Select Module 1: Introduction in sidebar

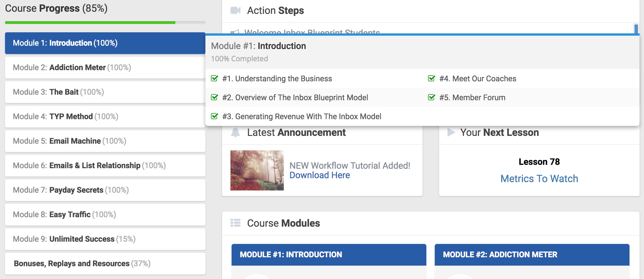pyautogui.click(x=105, y=43)
